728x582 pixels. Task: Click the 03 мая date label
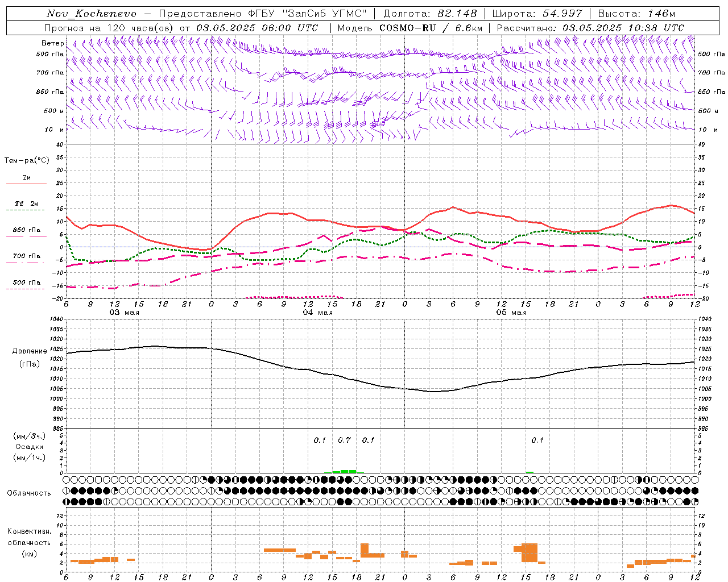point(124,313)
